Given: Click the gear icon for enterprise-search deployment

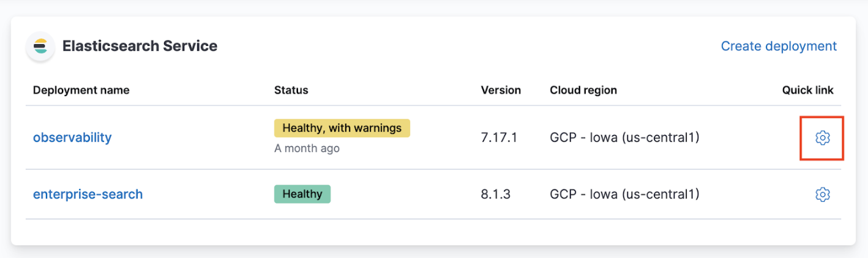Looking at the screenshot, I should [822, 194].
